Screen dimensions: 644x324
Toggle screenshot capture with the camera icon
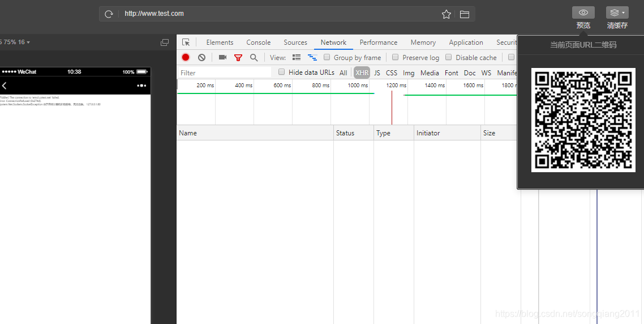222,57
